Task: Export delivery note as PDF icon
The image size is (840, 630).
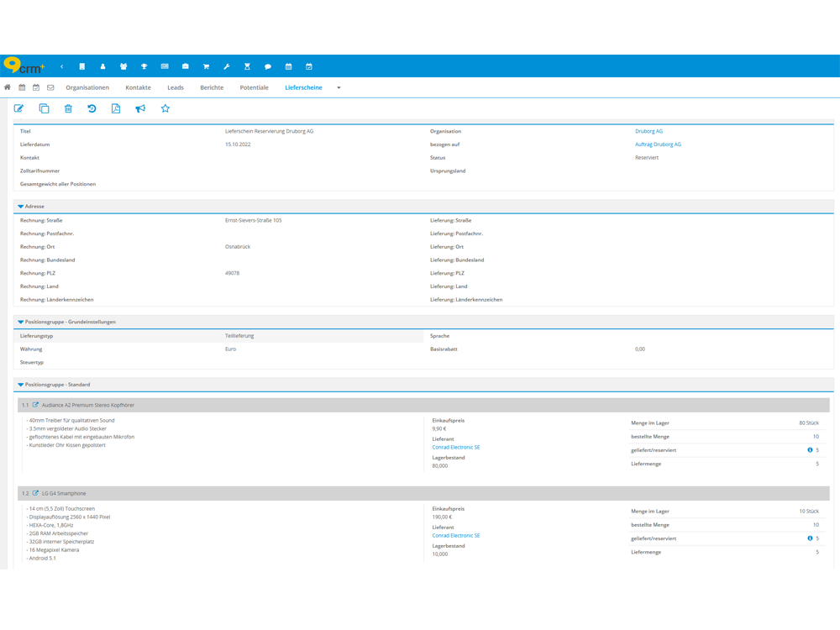Action: (116, 108)
